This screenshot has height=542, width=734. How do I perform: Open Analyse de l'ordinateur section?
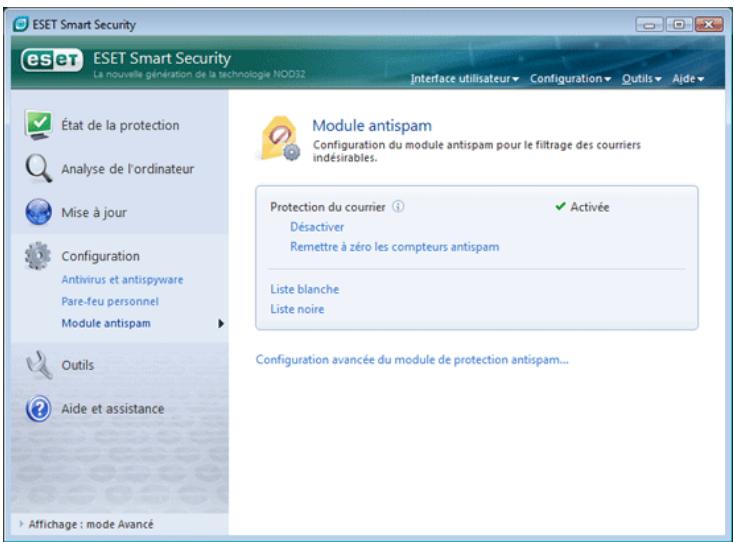(127, 169)
